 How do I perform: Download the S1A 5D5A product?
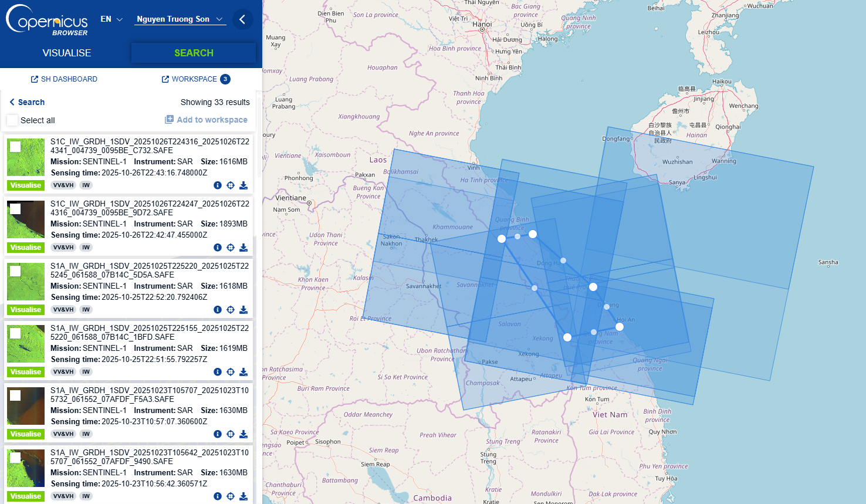(243, 310)
